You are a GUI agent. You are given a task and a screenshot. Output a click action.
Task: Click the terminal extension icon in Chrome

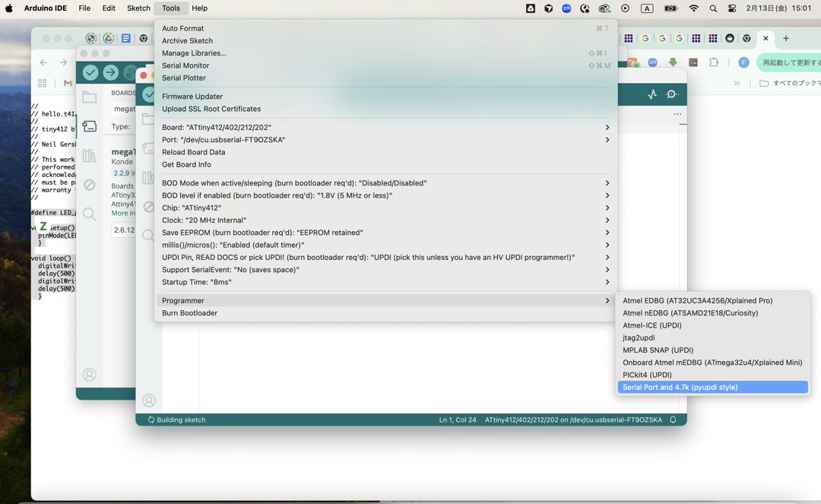(x=693, y=62)
